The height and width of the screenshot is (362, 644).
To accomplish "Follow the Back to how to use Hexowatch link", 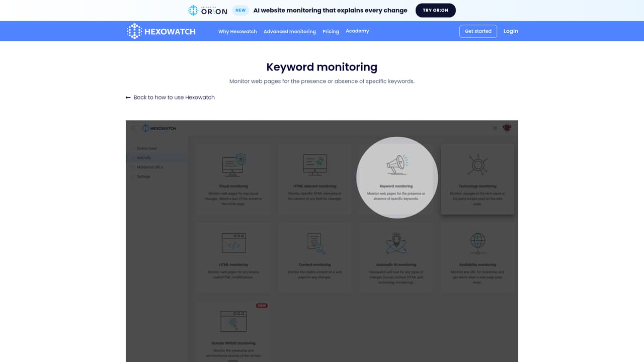I will (x=174, y=98).
